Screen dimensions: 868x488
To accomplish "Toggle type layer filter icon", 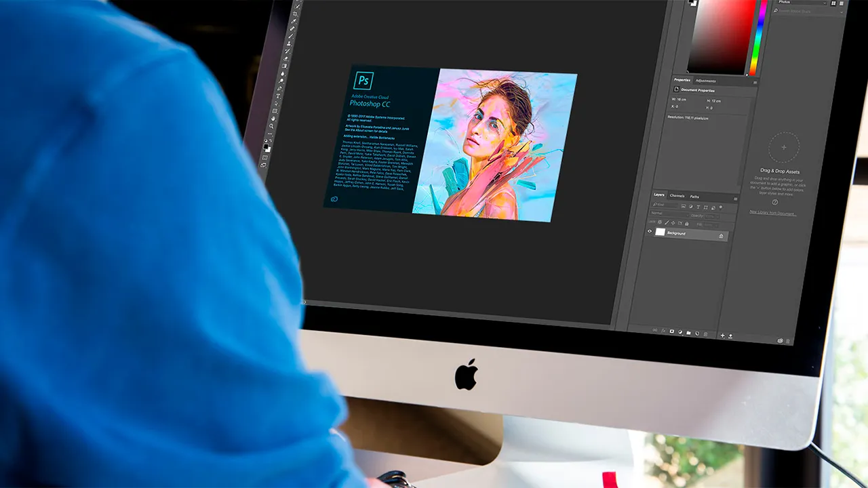I will point(698,207).
